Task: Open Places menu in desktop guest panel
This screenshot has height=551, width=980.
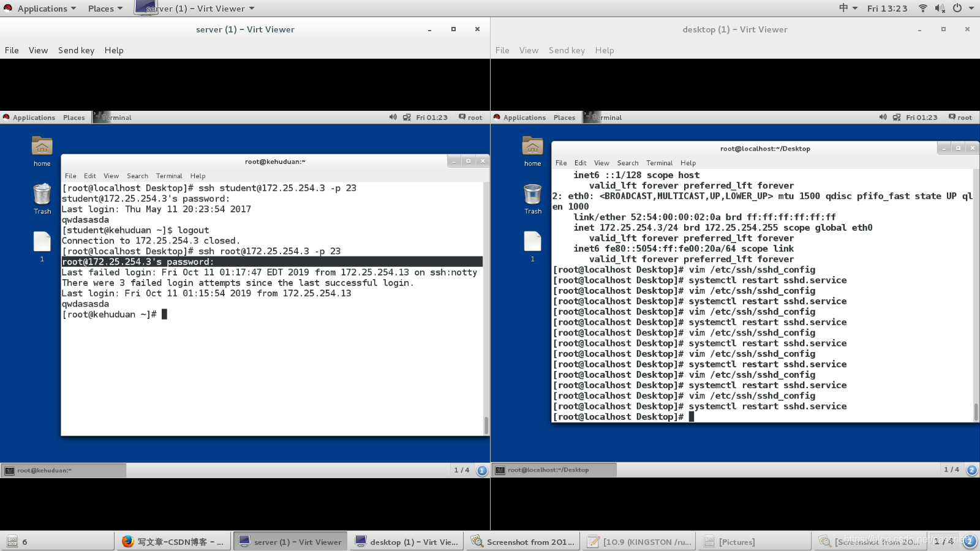Action: (564, 118)
